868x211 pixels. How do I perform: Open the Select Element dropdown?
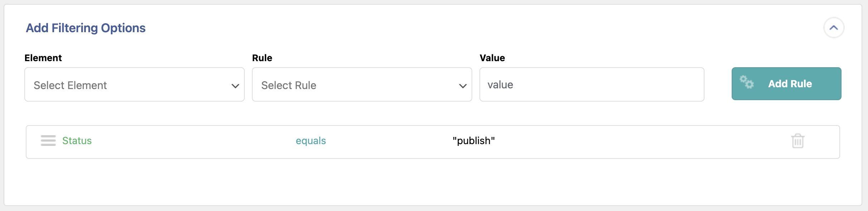[134, 85]
